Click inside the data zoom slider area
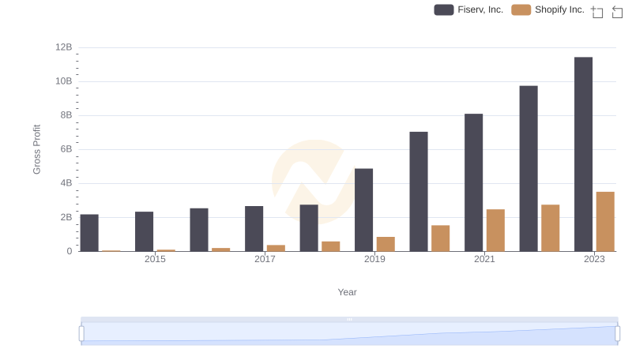The image size is (632, 364). 349,333
